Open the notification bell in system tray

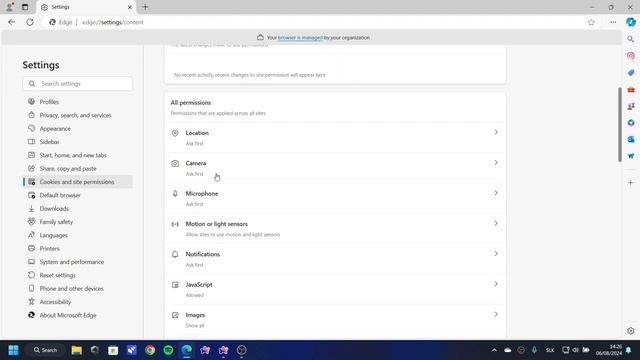[x=628, y=350]
